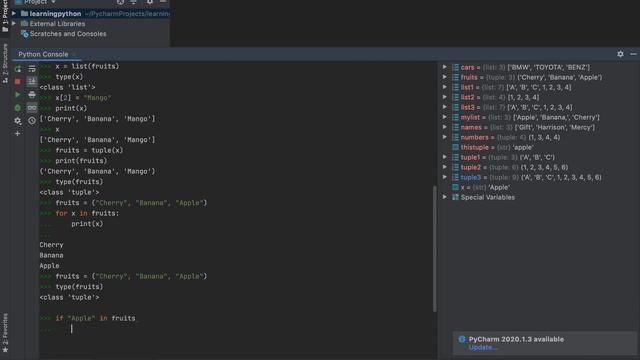Image resolution: width=640 pixels, height=360 pixels.
Task: Expand the list2 variable
Action: coord(445,97)
